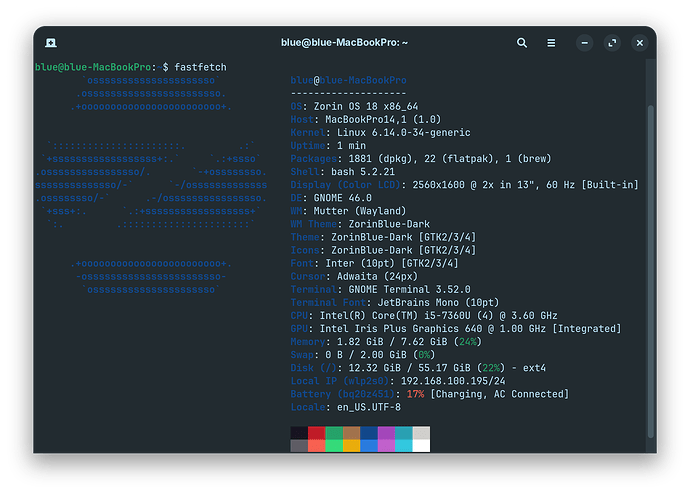Click the brown color block
This screenshot has width=690, height=493.
tap(352, 433)
